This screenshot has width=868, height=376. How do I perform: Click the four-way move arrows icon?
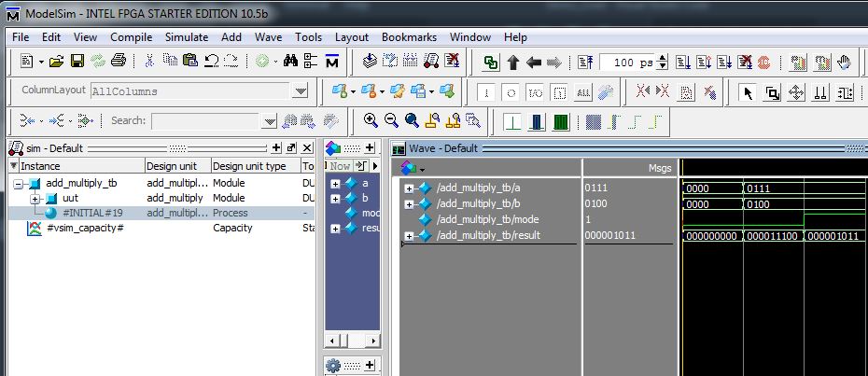pos(796,92)
